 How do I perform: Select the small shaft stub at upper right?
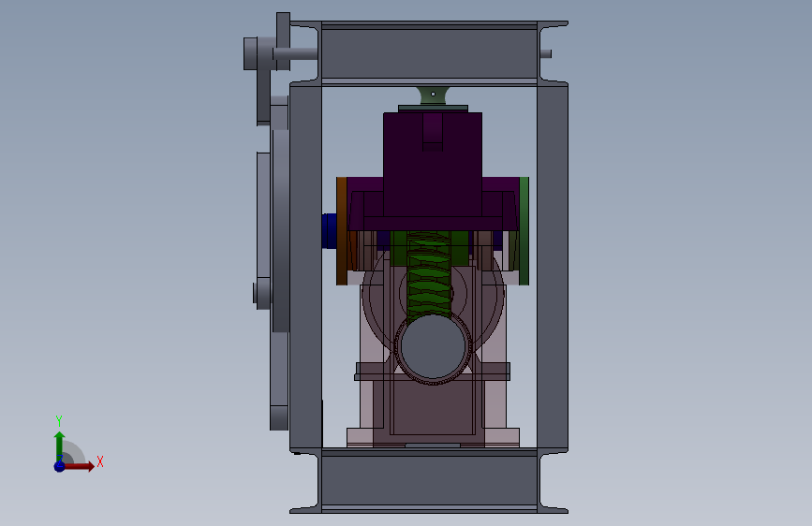pos(546,53)
